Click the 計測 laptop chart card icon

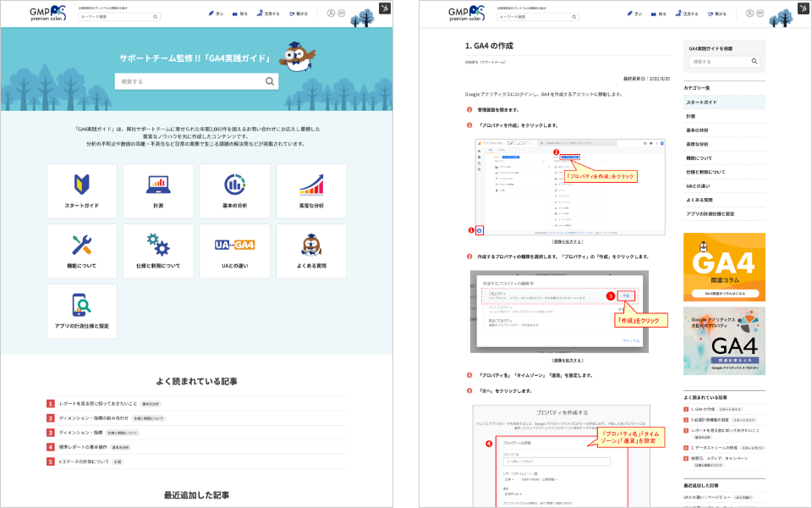click(158, 184)
